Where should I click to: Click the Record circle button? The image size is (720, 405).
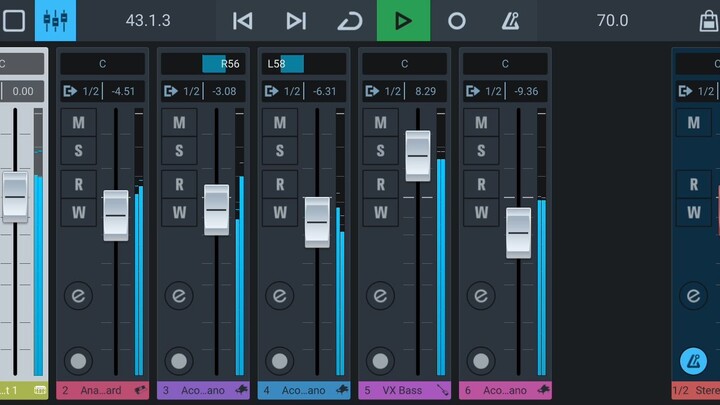[457, 21]
